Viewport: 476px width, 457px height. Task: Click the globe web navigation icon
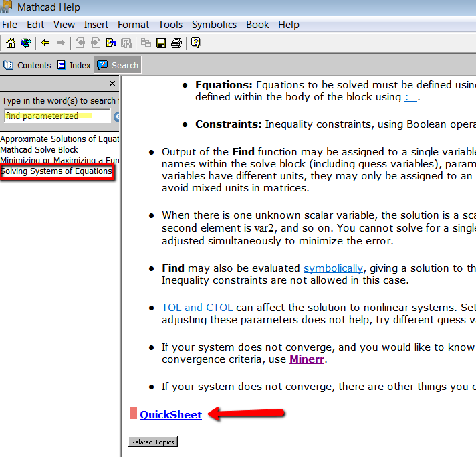26,43
